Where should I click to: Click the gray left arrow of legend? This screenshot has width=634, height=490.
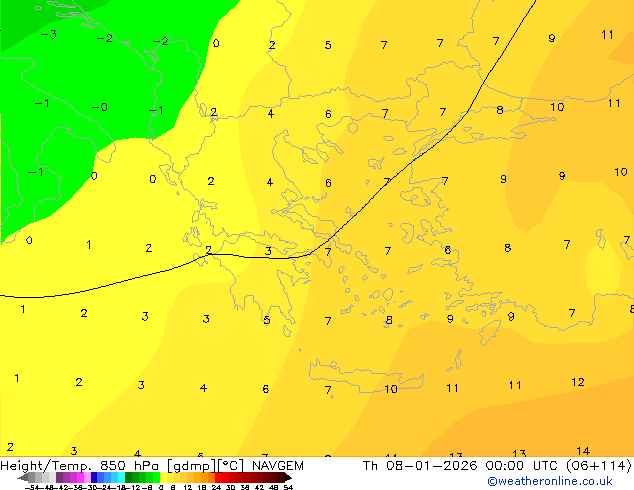click(23, 478)
